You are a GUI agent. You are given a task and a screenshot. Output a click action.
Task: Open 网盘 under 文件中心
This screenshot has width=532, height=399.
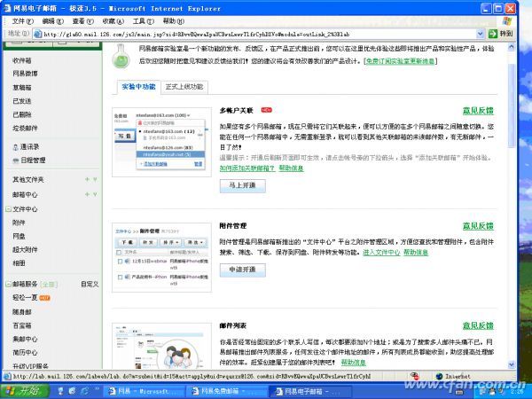coord(19,236)
